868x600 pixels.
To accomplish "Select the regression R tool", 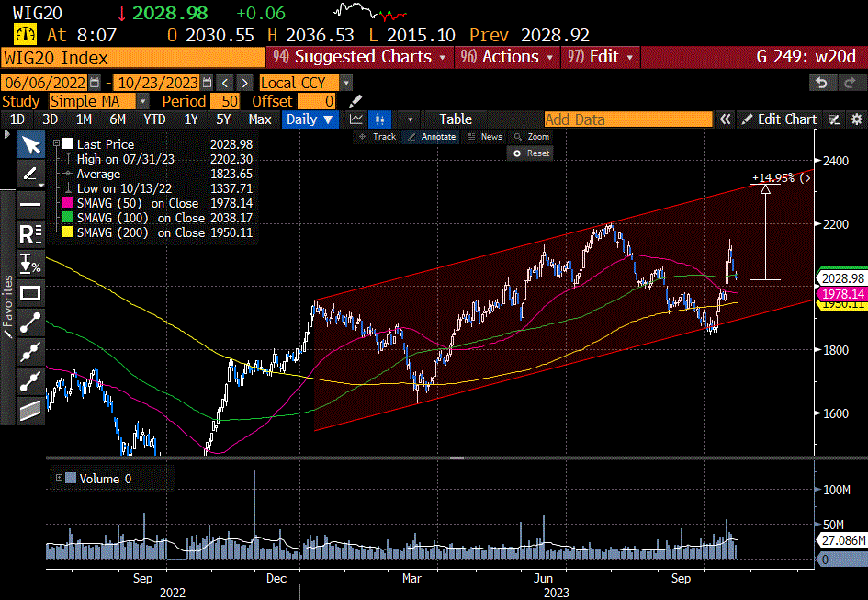I will [30, 234].
